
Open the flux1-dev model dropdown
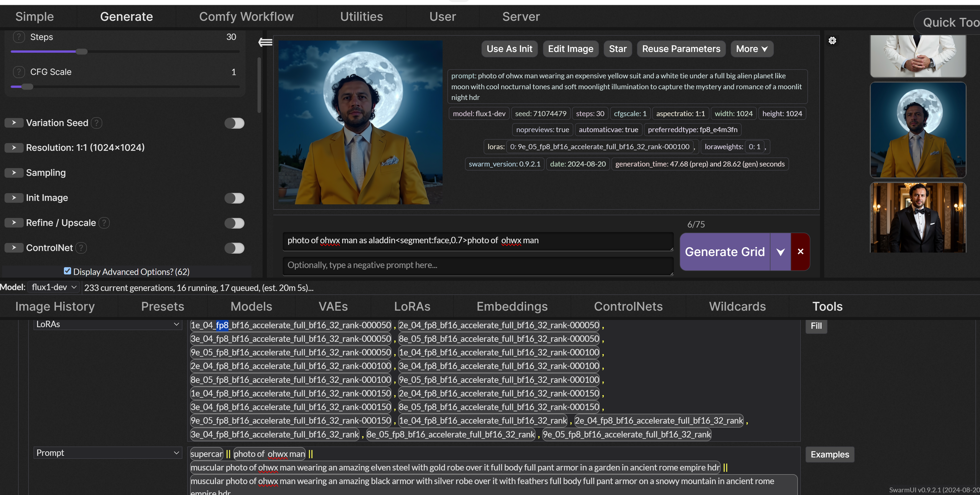tap(54, 287)
